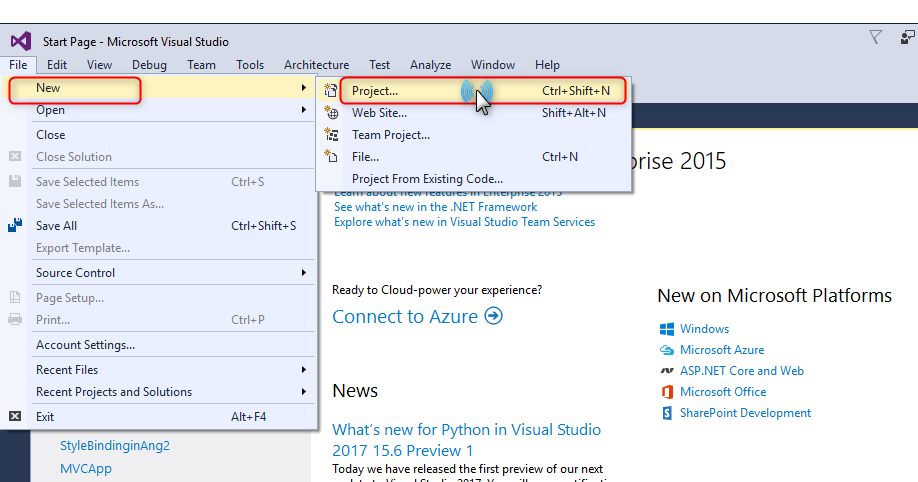The image size is (918, 482).
Task: Expand the Open submenu
Action: tap(160, 110)
